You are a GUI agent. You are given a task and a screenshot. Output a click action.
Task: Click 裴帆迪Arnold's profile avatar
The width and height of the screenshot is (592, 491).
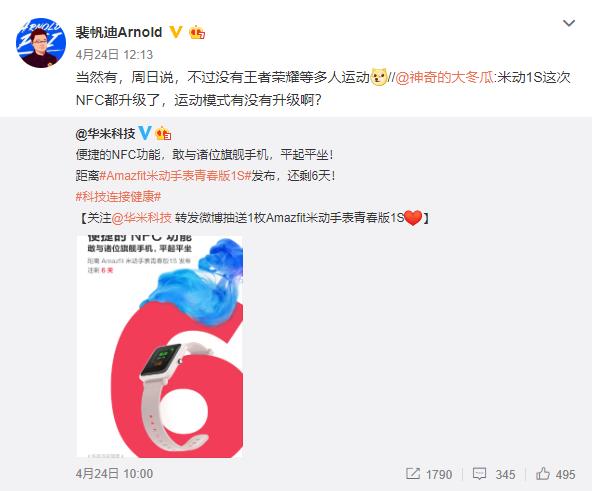click(x=41, y=43)
